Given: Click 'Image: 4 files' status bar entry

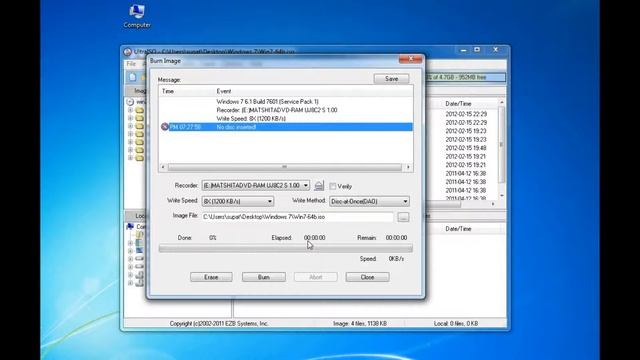Looking at the screenshot, I should coord(360,324).
